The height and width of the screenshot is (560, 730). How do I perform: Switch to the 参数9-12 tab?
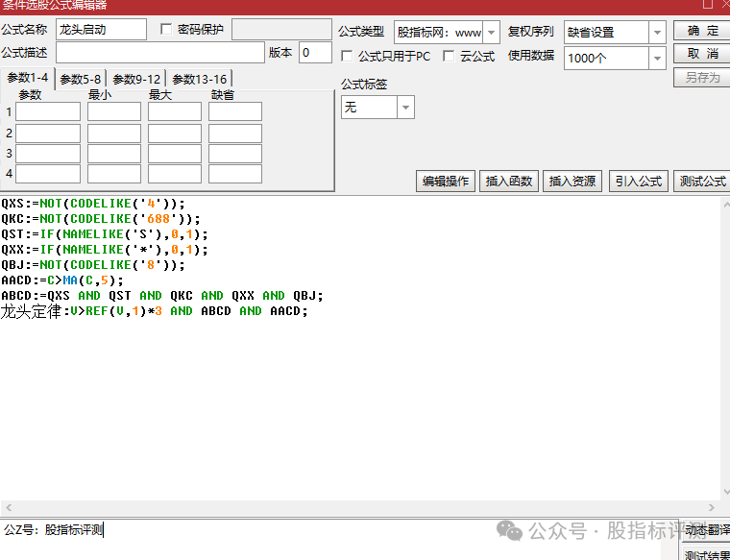(x=136, y=79)
